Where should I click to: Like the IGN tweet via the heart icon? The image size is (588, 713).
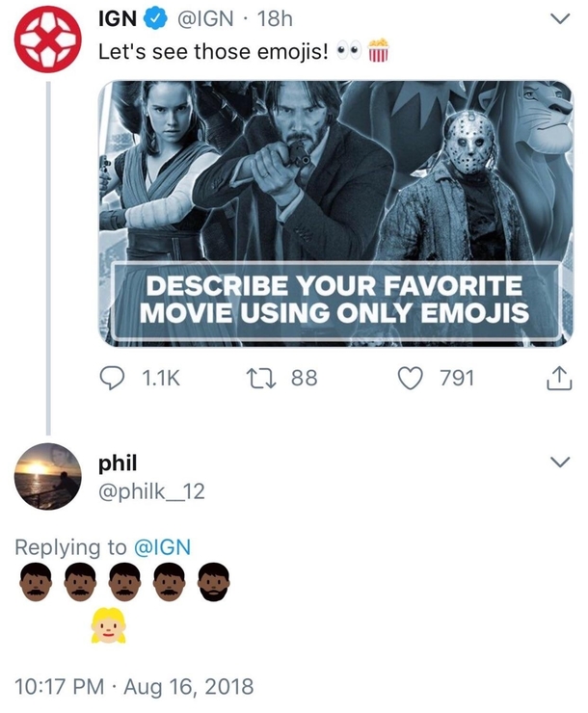tap(411, 379)
